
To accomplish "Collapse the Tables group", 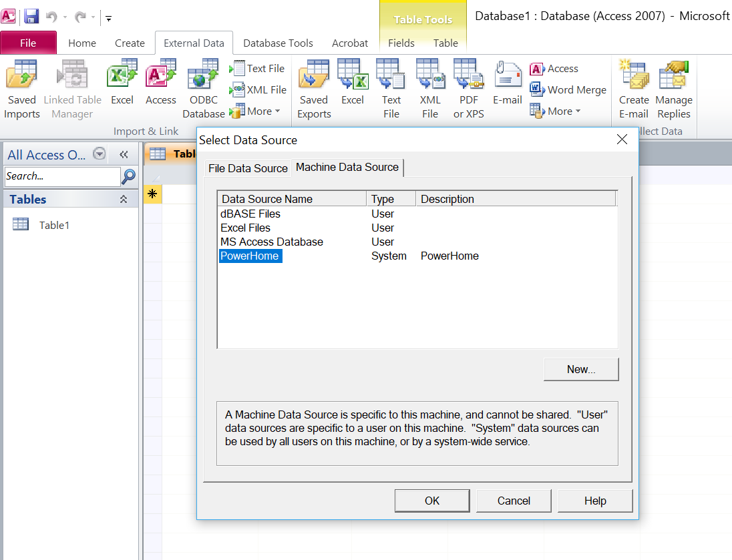I will [x=124, y=200].
